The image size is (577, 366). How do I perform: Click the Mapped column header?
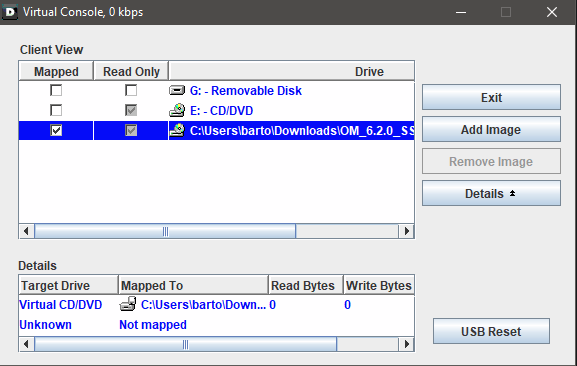(56, 71)
